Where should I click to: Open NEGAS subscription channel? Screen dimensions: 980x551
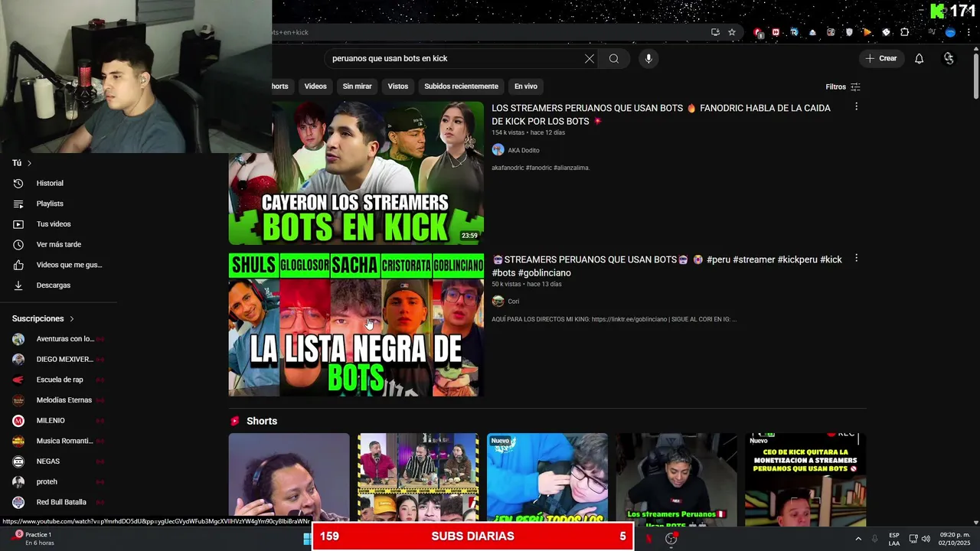58,461
